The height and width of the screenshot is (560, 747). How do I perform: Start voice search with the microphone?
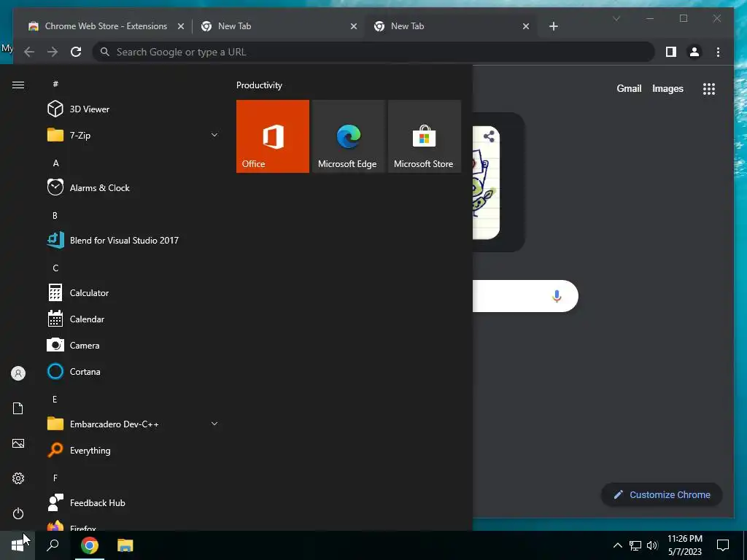coord(557,296)
